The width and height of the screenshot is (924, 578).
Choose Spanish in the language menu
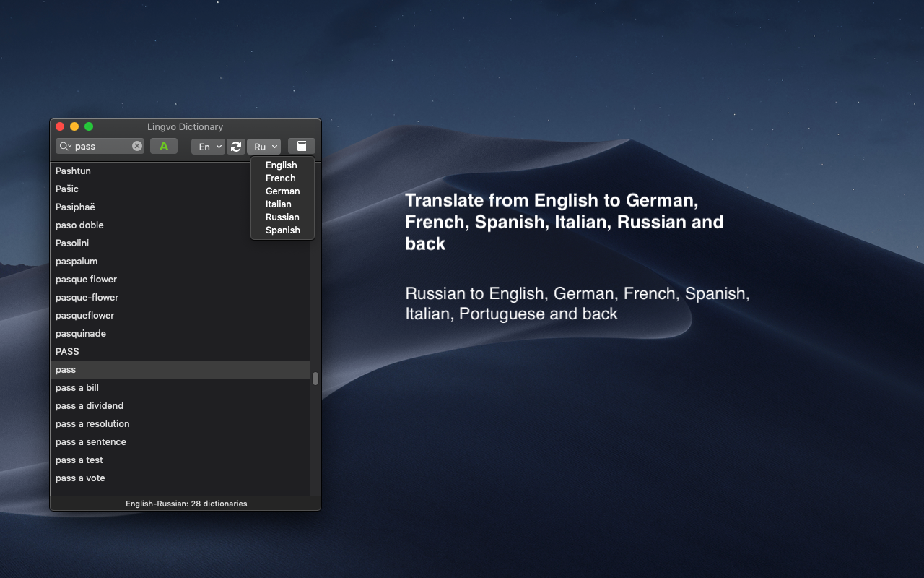(x=282, y=230)
